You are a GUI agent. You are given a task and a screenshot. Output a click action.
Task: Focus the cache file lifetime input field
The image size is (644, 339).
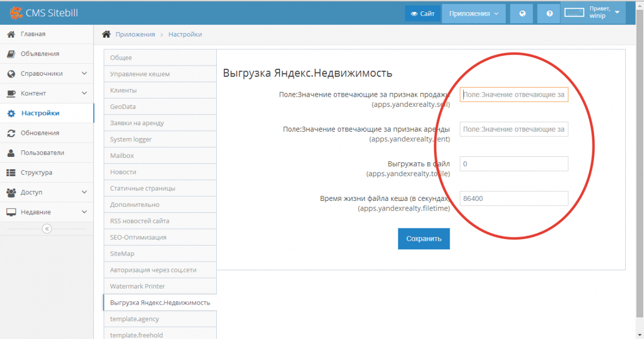point(514,198)
